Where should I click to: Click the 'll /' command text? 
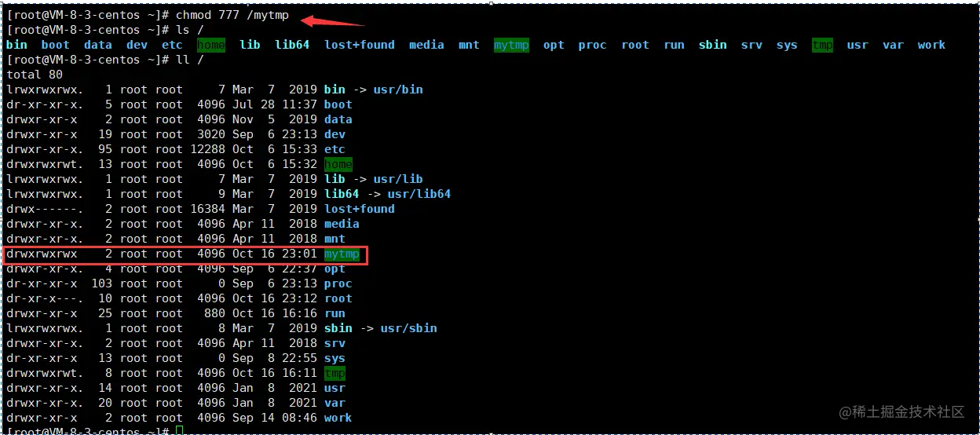point(188,60)
